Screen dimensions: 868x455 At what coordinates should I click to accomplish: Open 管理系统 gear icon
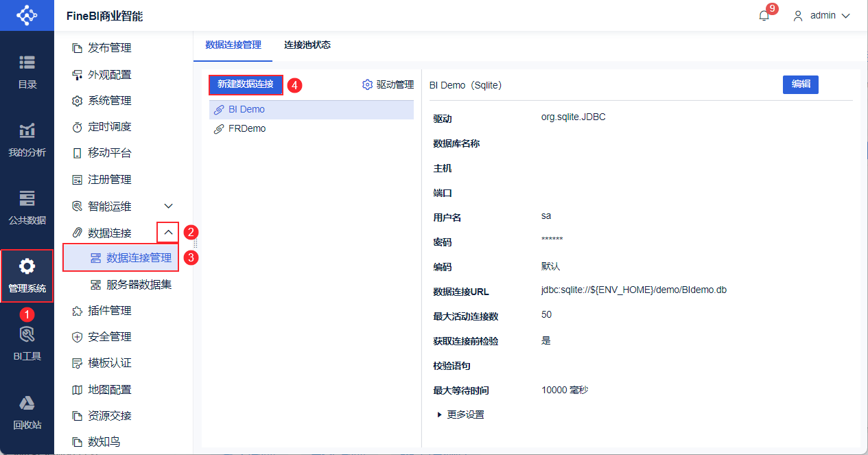tap(27, 266)
